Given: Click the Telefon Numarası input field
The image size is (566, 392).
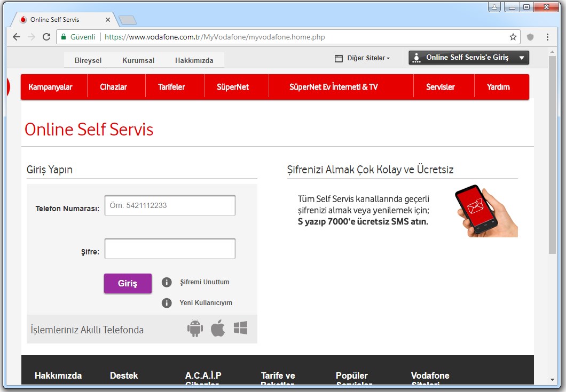Looking at the screenshot, I should (x=170, y=205).
